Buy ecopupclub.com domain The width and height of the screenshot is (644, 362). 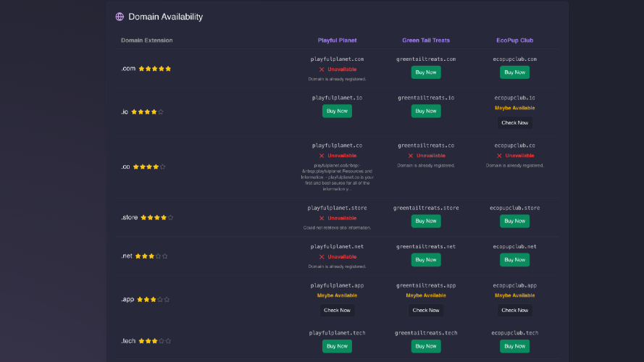[x=514, y=72]
